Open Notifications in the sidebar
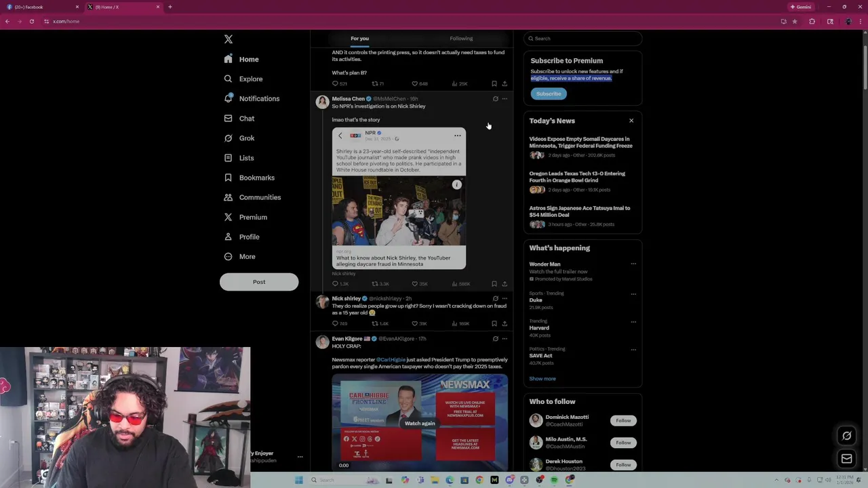This screenshot has height=488, width=868. pyautogui.click(x=252, y=98)
